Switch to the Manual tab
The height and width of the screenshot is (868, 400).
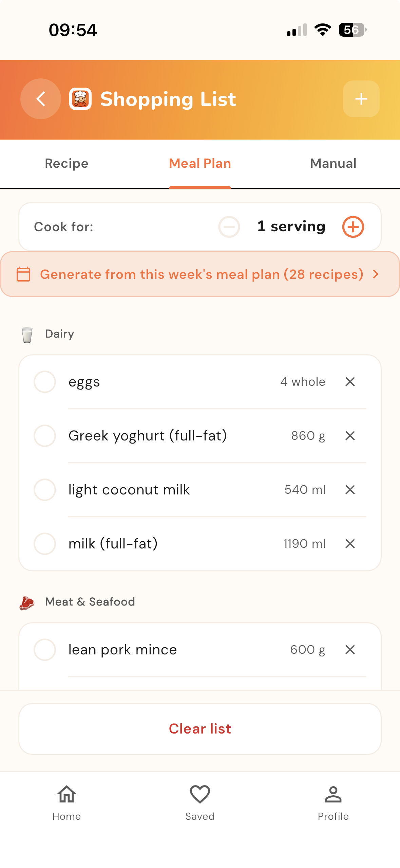tap(333, 163)
